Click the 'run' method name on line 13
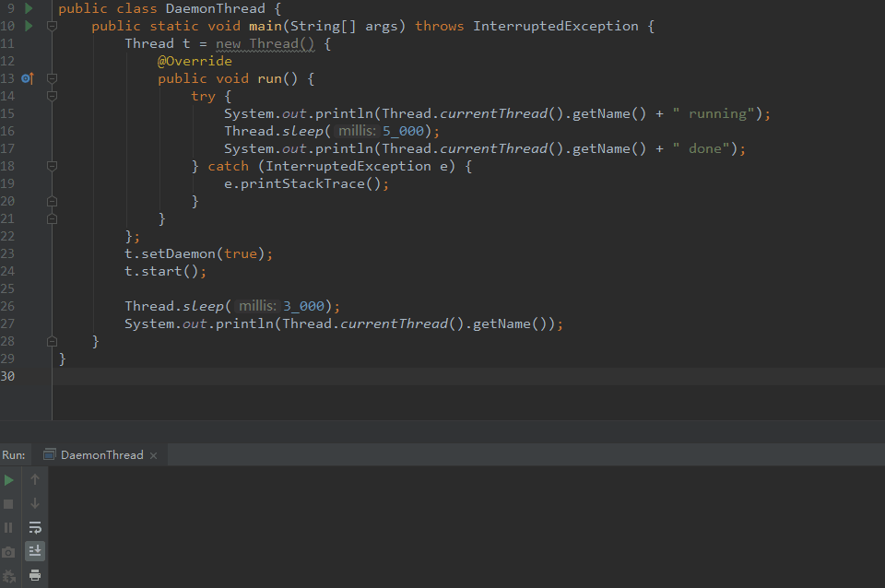 click(x=269, y=78)
